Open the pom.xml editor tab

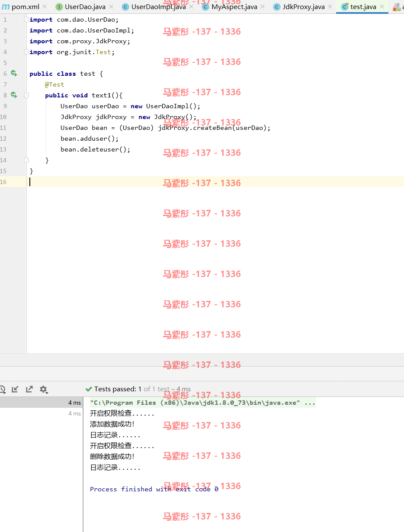click(x=26, y=7)
